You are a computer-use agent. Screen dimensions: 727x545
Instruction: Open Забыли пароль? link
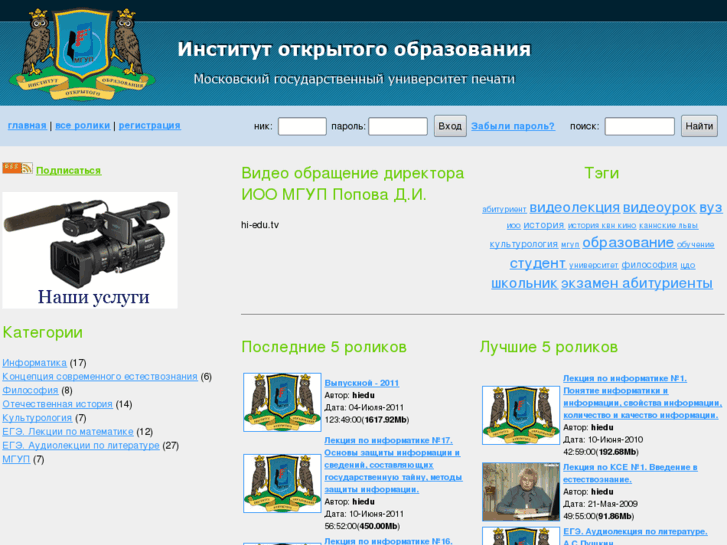point(513,126)
